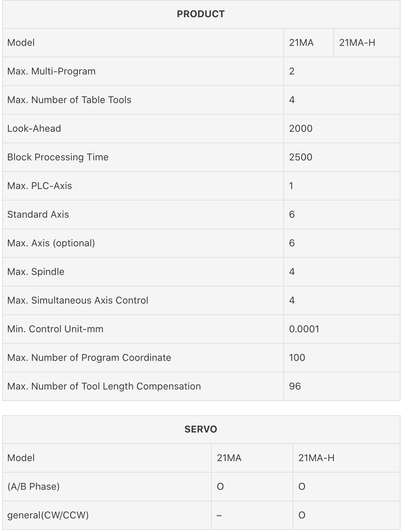Select the Max. Spindle row label

pyautogui.click(x=36, y=272)
